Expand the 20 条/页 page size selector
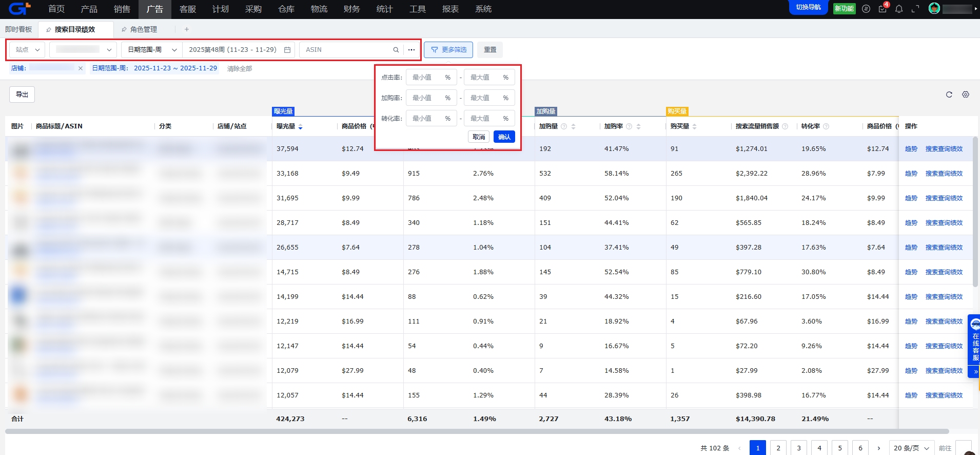Viewport: 980px width, 455px height. click(x=911, y=448)
